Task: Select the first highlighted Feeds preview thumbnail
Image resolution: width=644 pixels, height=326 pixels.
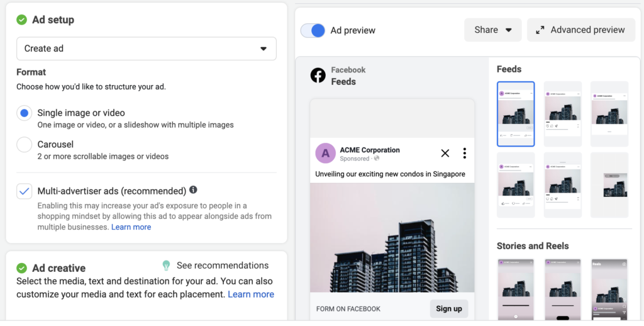Action: pos(516,115)
